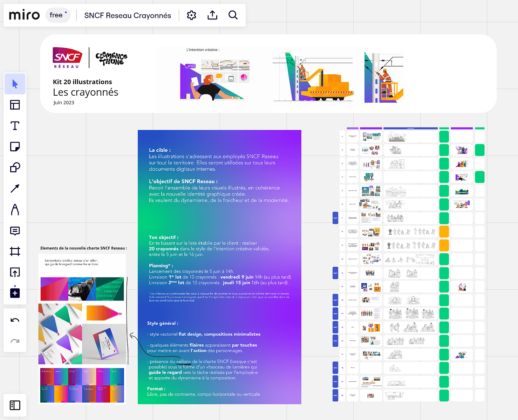518x420 pixels.
Task: Select the Text tool
Action: click(x=15, y=126)
